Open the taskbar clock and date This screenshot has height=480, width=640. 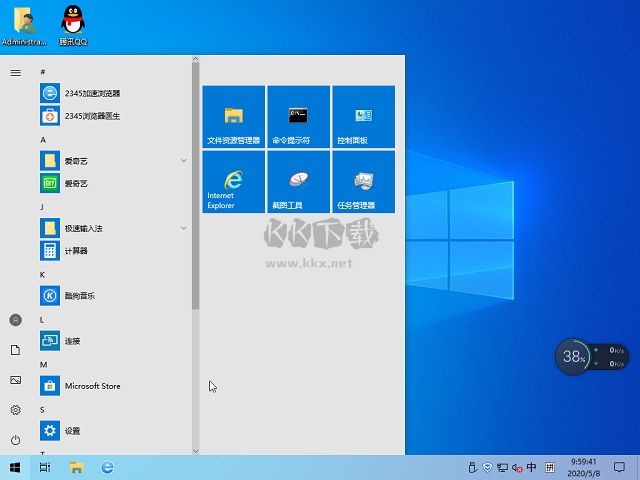(x=584, y=468)
